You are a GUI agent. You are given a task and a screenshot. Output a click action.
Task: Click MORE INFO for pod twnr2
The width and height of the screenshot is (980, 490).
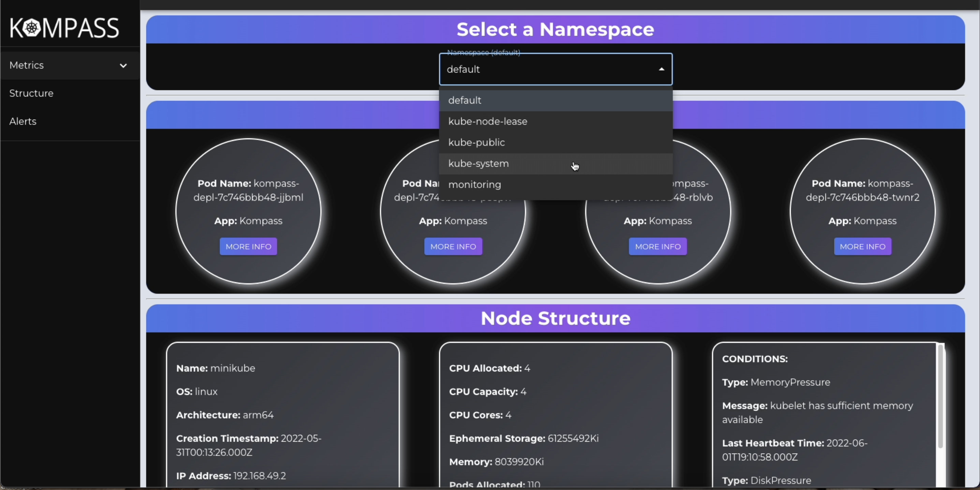(x=862, y=246)
